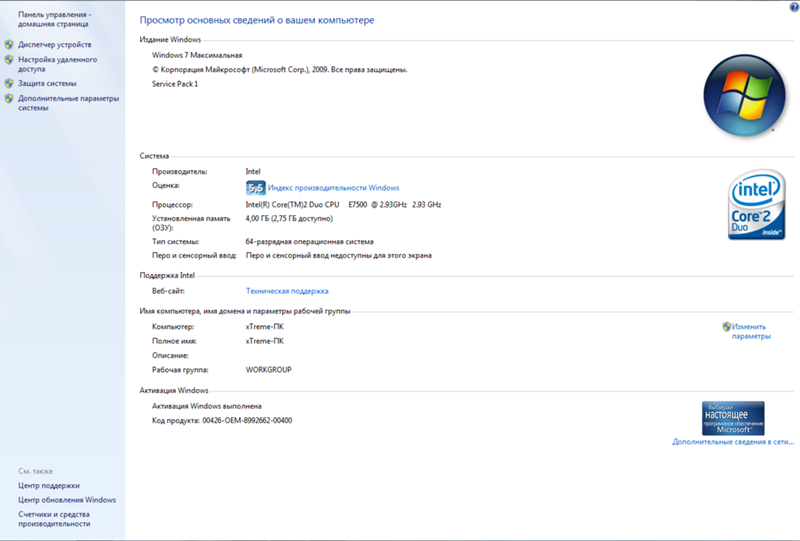Click the Windows 7 Максимальная edition text
Image resolution: width=800 pixels, height=541 pixels.
(197, 55)
